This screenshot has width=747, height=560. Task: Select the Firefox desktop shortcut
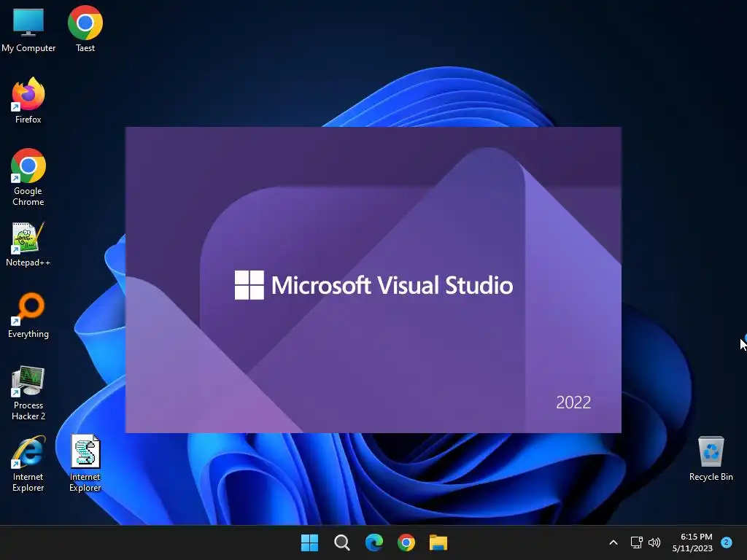28,100
